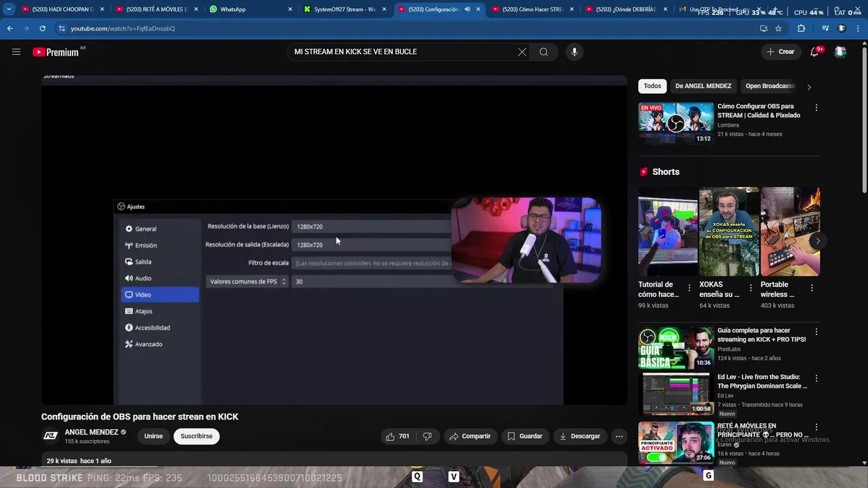Start voice search with microphone icon
The width and height of the screenshot is (868, 488).
[574, 52]
